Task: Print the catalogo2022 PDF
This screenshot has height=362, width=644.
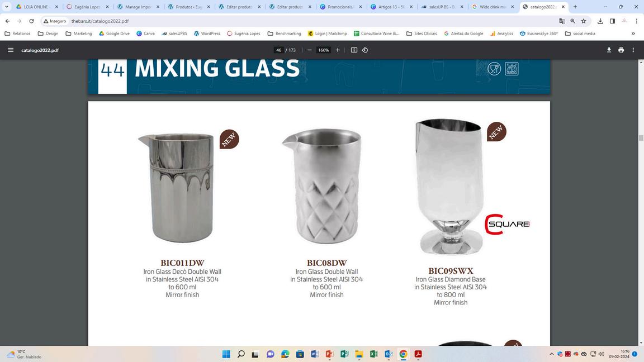Action: coord(621,50)
